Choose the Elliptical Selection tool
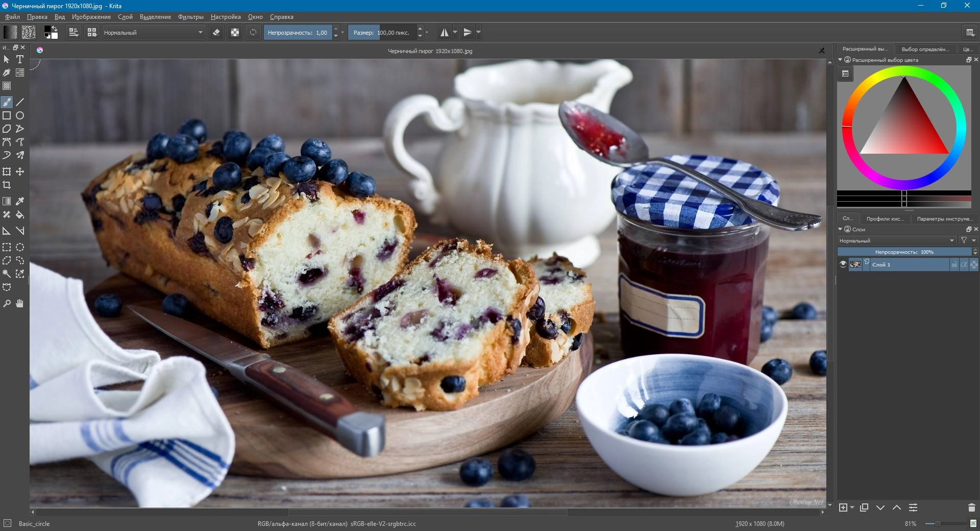Viewport: 980px width, 531px height. 20,247
